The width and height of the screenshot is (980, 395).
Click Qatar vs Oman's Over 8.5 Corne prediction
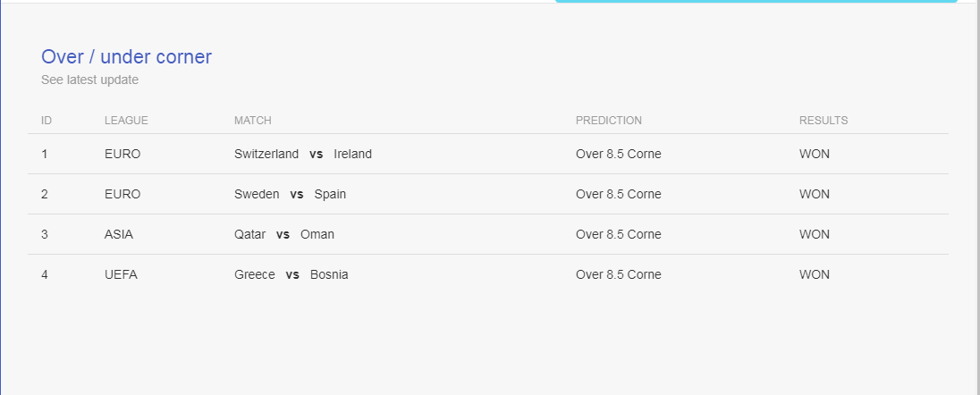coord(618,234)
